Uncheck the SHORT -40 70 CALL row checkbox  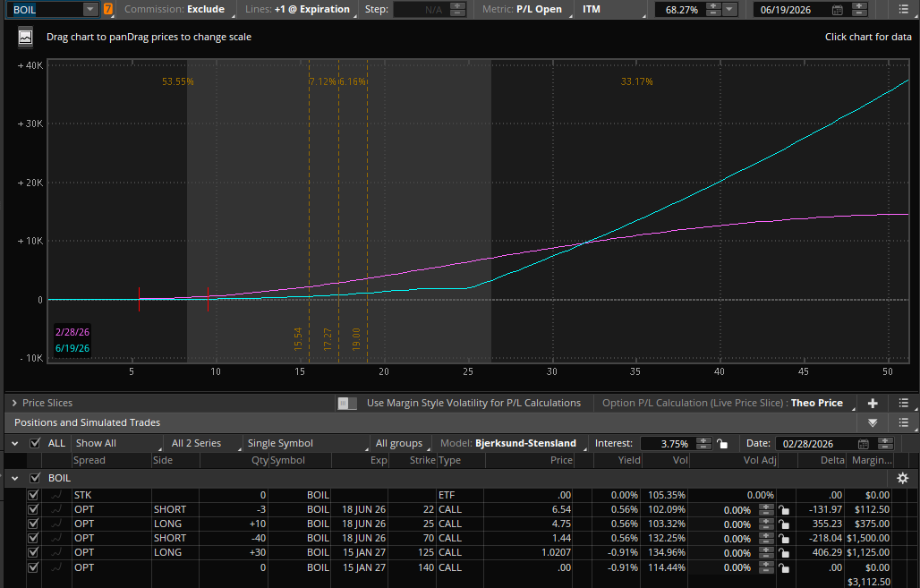33,538
